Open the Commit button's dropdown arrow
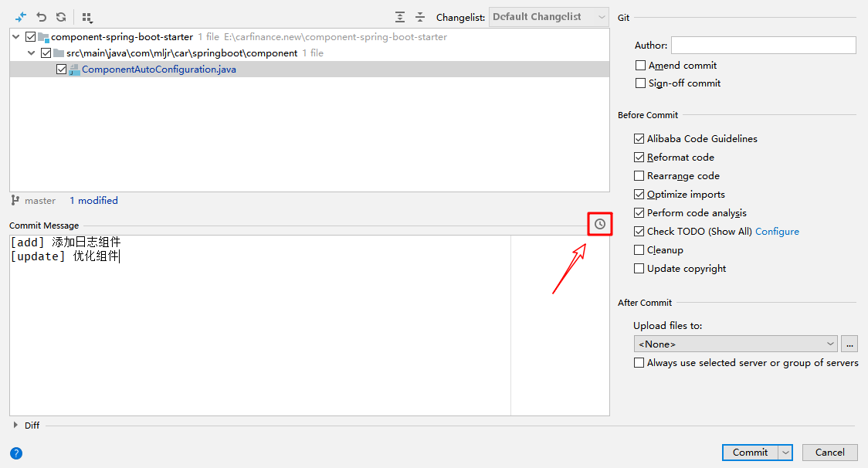 click(x=785, y=453)
